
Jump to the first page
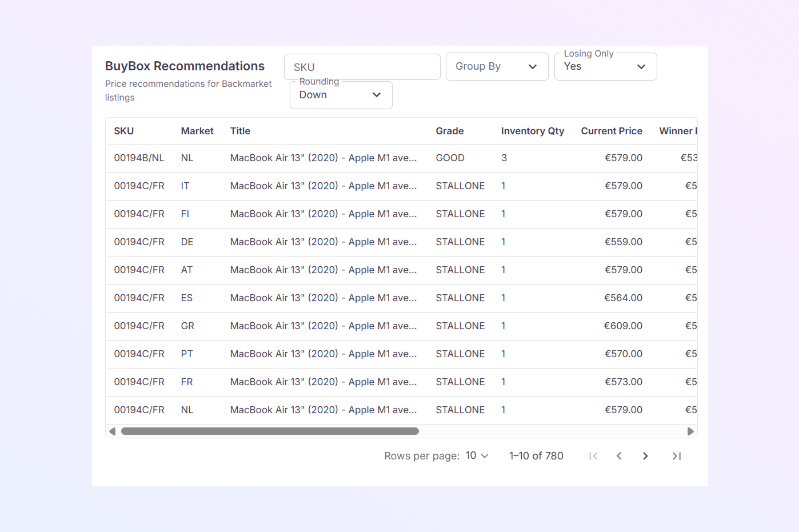coord(593,456)
